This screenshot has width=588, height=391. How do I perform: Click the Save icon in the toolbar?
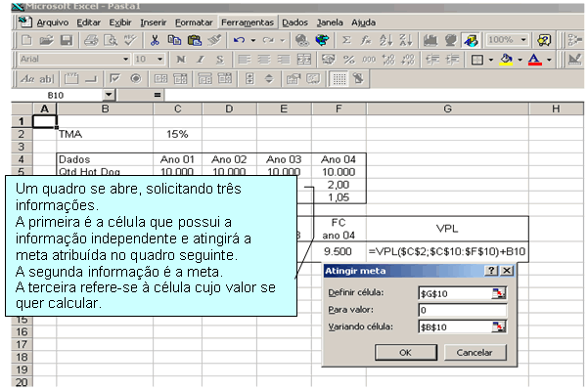(x=67, y=40)
